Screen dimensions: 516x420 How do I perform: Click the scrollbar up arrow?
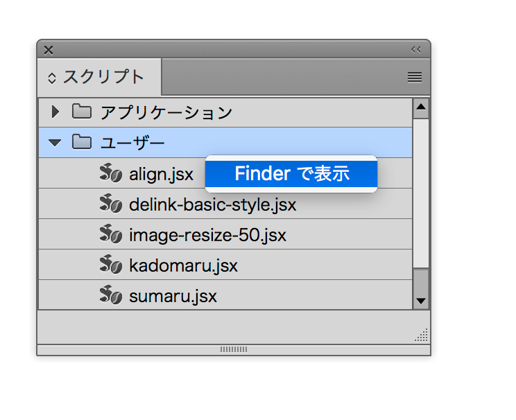421,108
